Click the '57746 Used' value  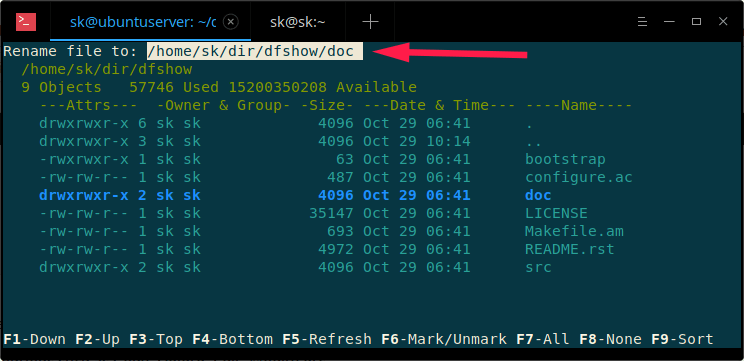(x=174, y=87)
